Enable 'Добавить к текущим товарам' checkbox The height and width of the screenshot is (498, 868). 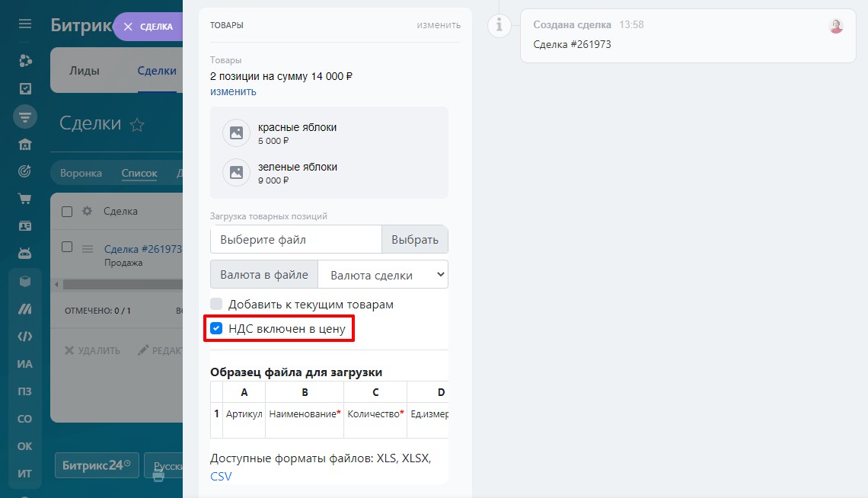pos(216,304)
